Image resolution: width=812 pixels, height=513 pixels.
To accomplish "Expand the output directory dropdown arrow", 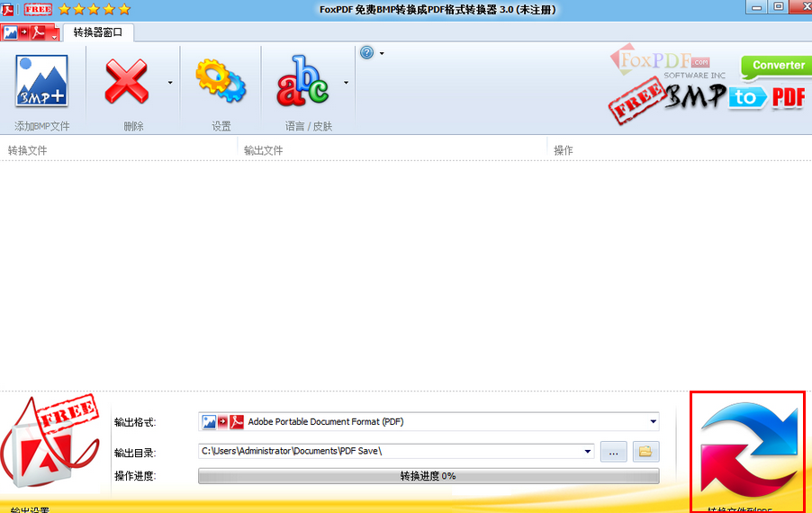I will 587,452.
